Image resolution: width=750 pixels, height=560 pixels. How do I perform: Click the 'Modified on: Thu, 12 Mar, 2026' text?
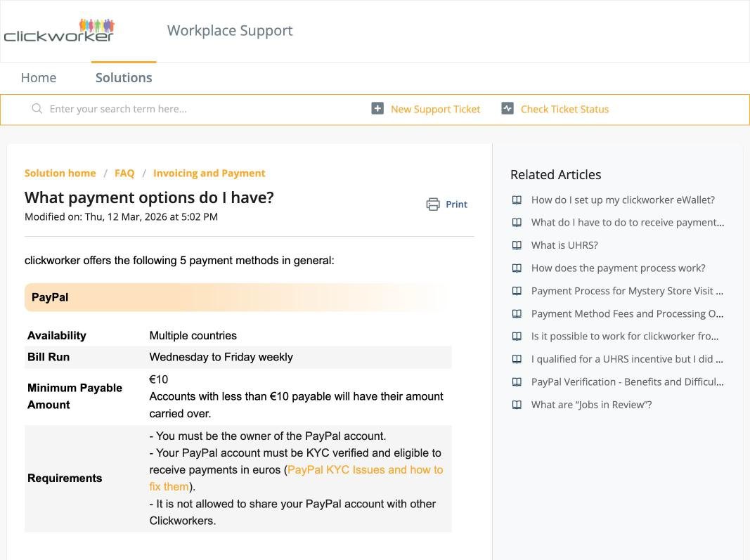tap(121, 216)
